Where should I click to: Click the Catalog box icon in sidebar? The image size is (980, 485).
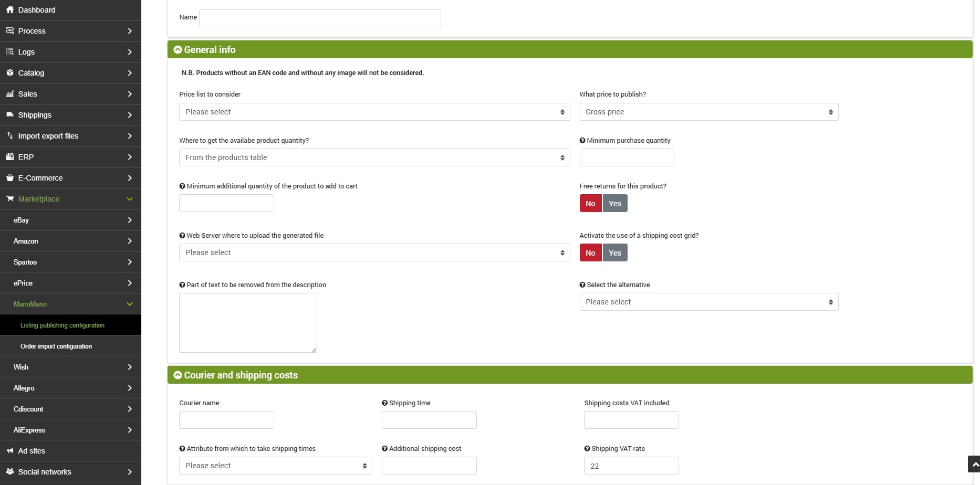click(x=10, y=73)
